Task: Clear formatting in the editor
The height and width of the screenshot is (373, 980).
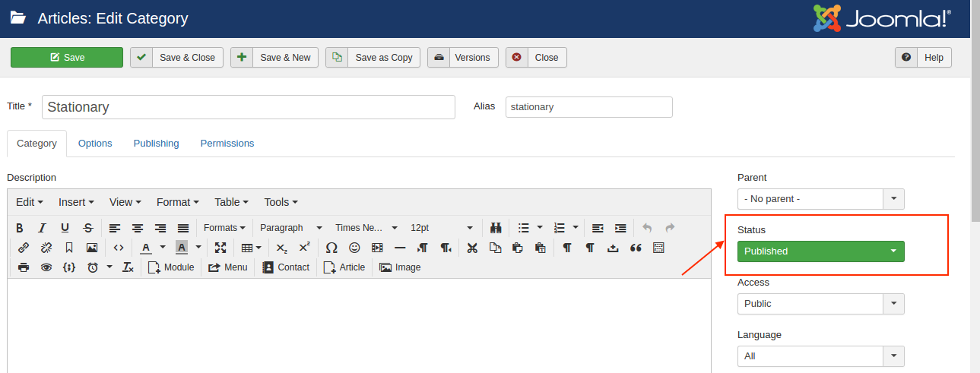Action: (x=128, y=267)
